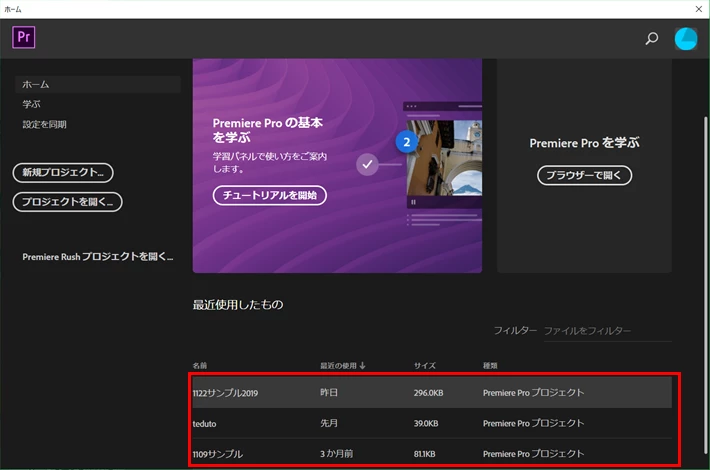Open 学ぶ in the sidebar

pyautogui.click(x=31, y=104)
